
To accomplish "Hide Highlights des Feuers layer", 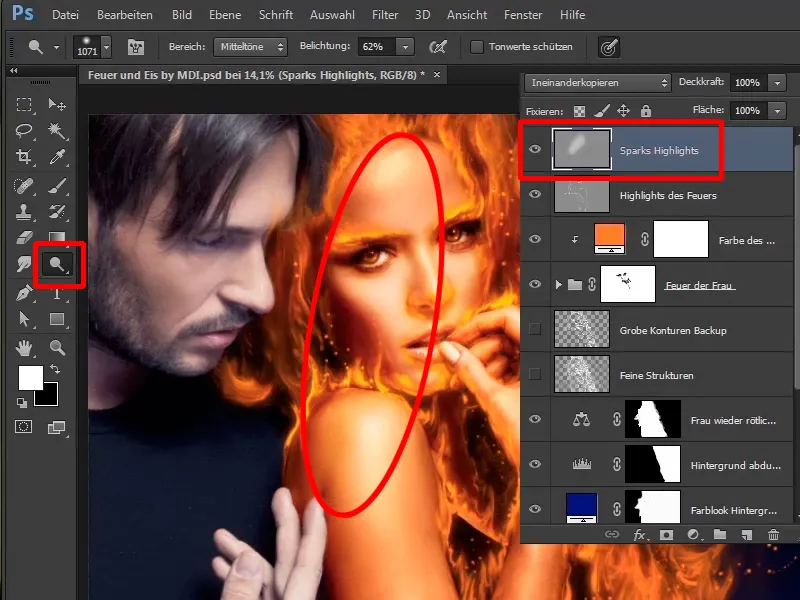I will click(535, 194).
